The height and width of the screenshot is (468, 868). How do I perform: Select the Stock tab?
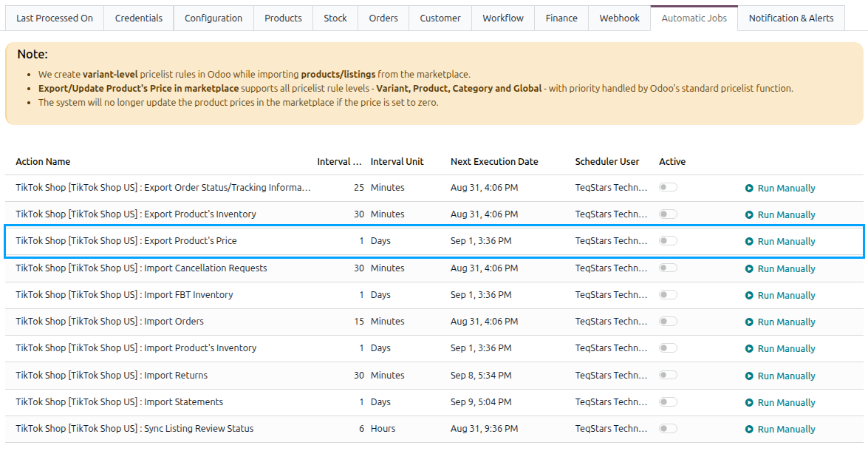(335, 18)
